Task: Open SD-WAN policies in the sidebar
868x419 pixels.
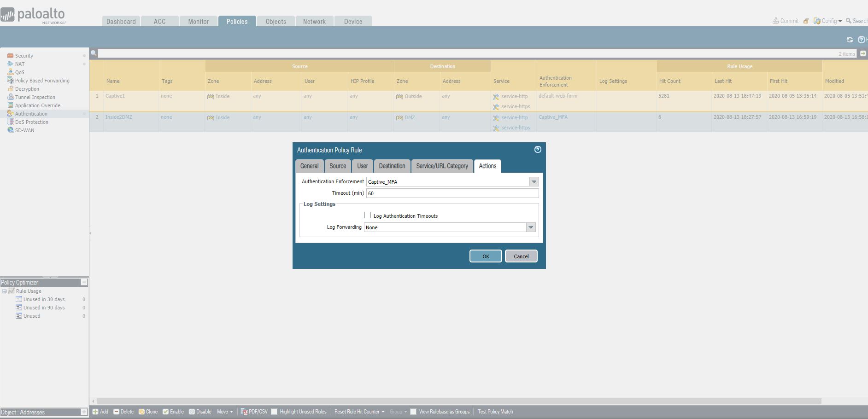Action: pos(24,130)
